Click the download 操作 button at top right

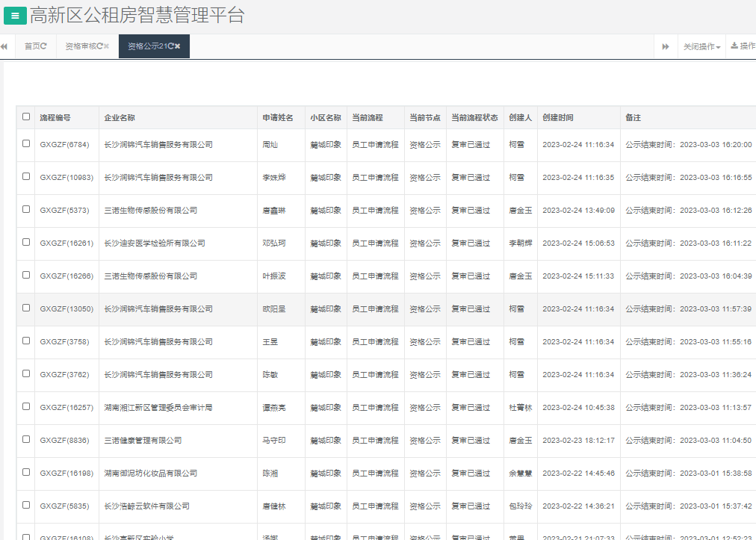[743, 46]
